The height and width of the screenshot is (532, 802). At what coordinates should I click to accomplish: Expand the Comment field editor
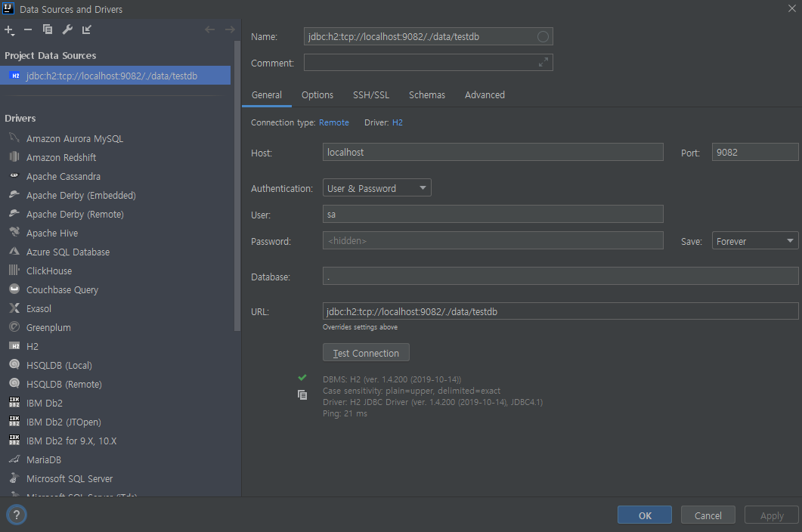coord(543,63)
